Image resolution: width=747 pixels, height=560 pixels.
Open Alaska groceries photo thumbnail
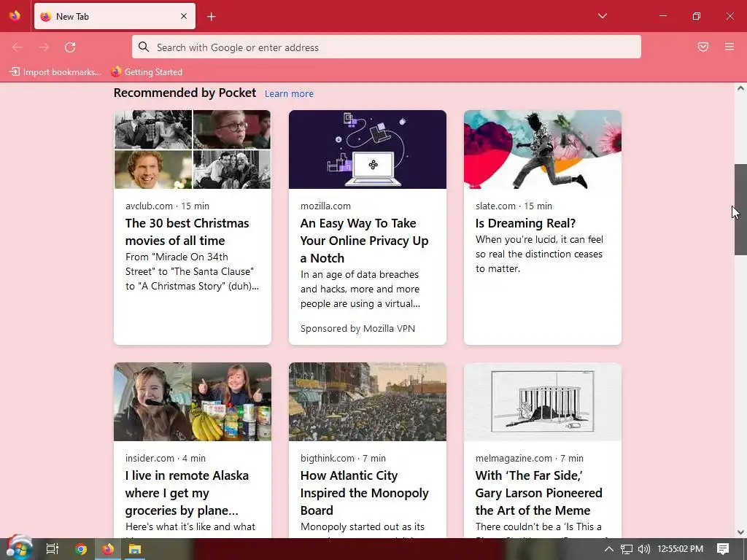(x=193, y=402)
